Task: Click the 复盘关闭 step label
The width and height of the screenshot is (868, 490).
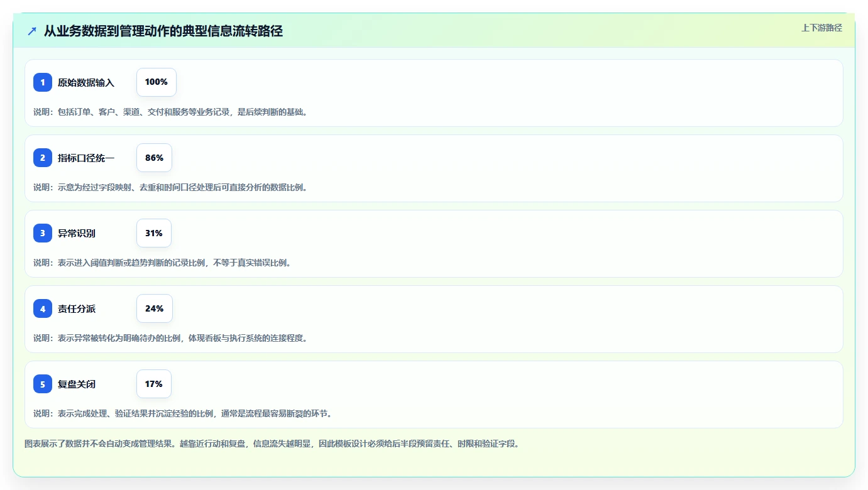Action: click(x=77, y=384)
